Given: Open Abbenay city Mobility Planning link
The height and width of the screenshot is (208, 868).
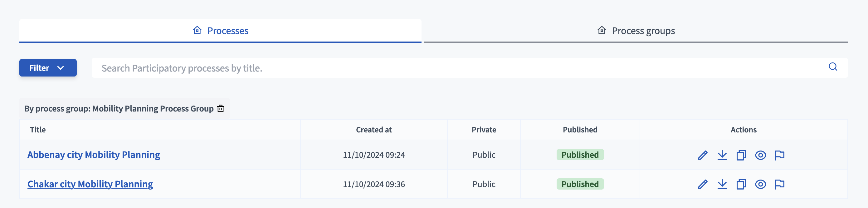Looking at the screenshot, I should (94, 155).
